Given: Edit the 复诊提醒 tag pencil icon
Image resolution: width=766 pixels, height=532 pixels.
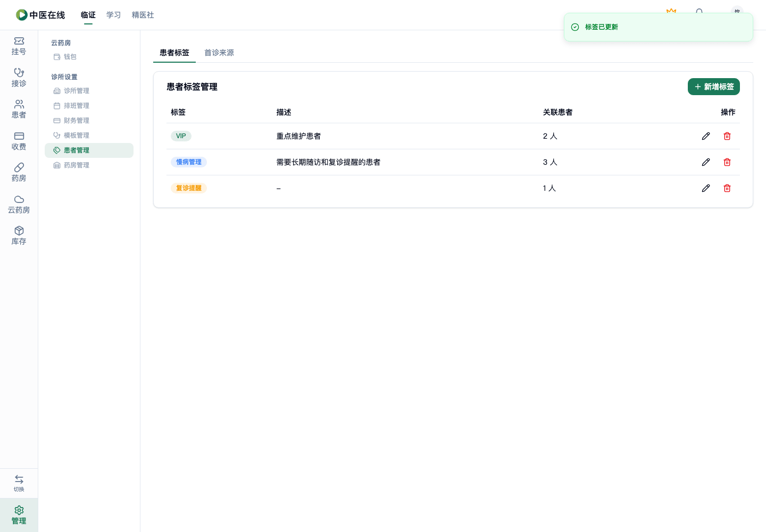Looking at the screenshot, I should coord(706,188).
